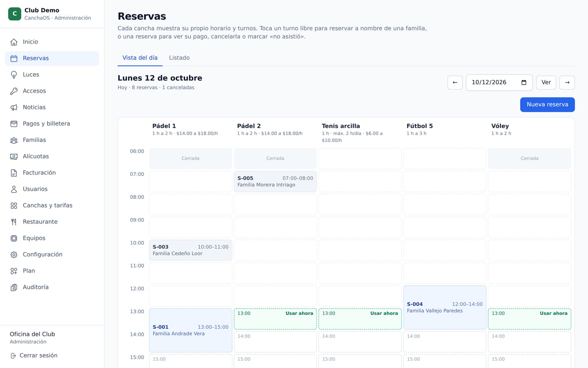The width and height of the screenshot is (588, 368).
Task: Click the Cerrada block under Vóley
Action: [530, 159]
